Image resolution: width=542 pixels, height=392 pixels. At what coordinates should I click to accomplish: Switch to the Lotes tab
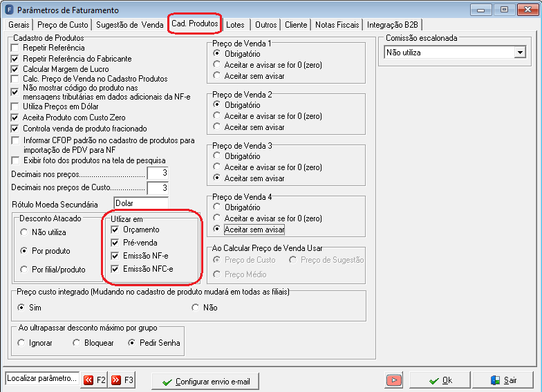[235, 25]
